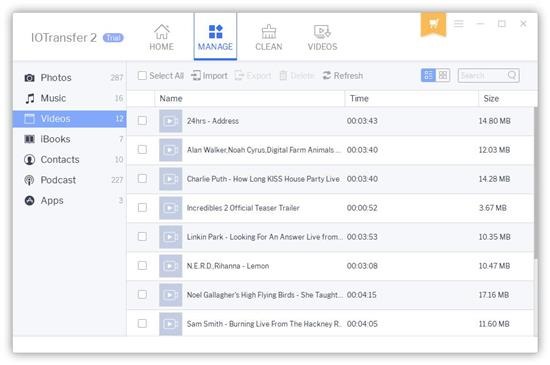This screenshot has height=365, width=550.
Task: Click the Trial badge next to IOTransfer 2
Action: point(113,38)
